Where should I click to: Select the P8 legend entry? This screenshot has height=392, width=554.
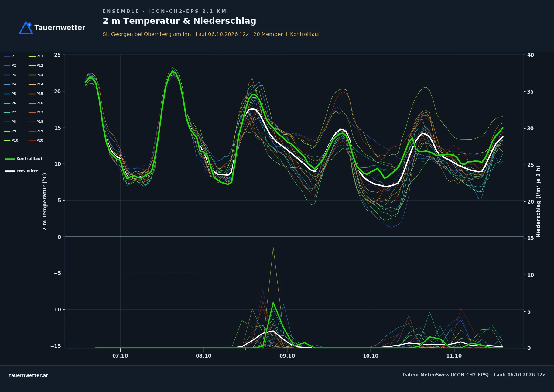tap(10, 122)
